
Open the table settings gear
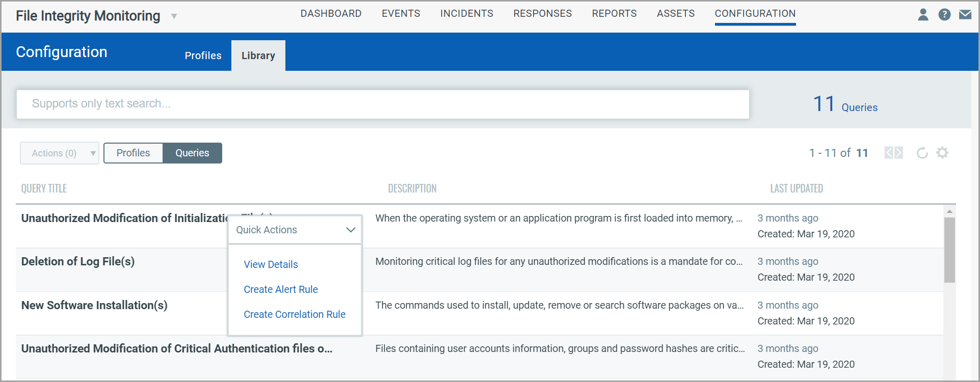point(942,153)
